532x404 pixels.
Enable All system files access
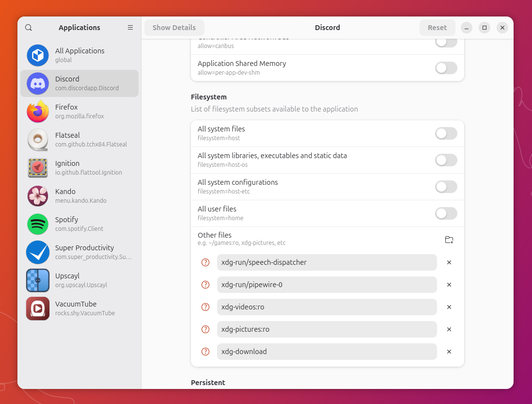pyautogui.click(x=446, y=133)
